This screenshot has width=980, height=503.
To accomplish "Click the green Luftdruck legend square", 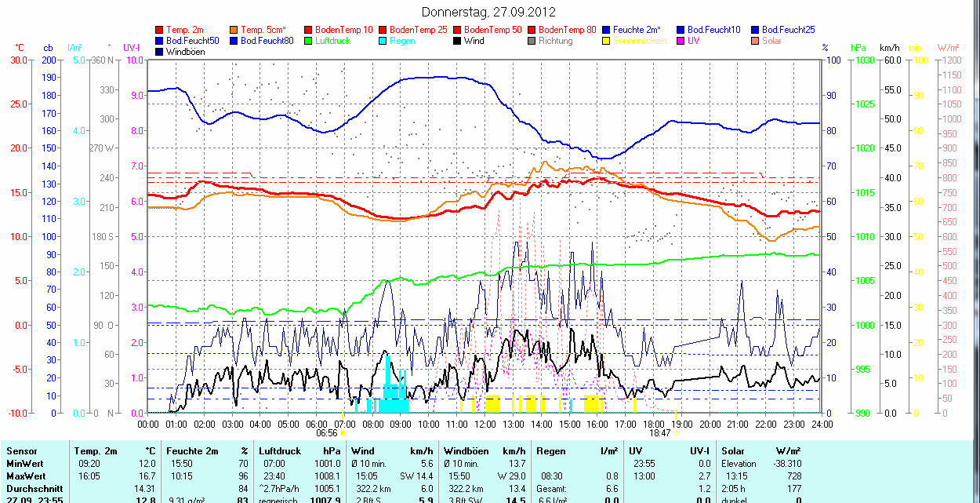I will [309, 41].
